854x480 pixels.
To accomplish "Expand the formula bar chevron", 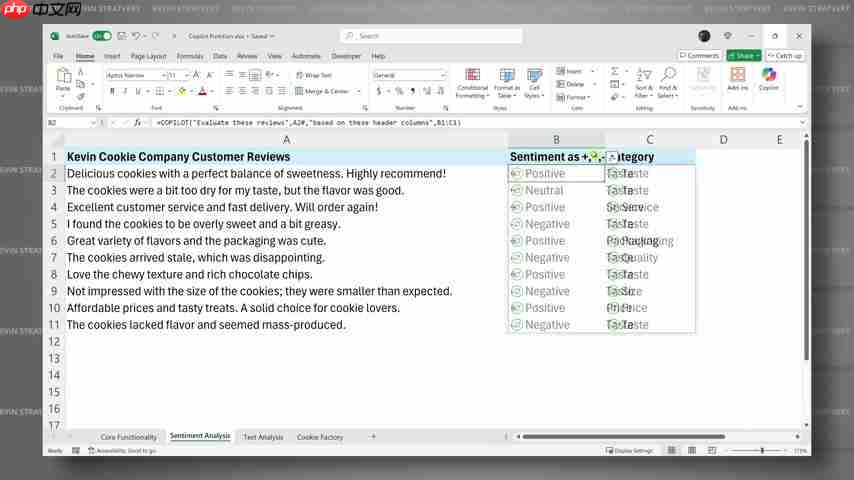I will 802,123.
